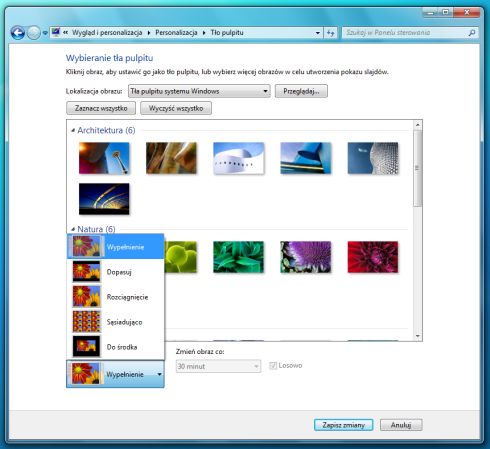Select the brown wooden beams wallpaper
Screen dimensions: 490x449
coord(171,158)
